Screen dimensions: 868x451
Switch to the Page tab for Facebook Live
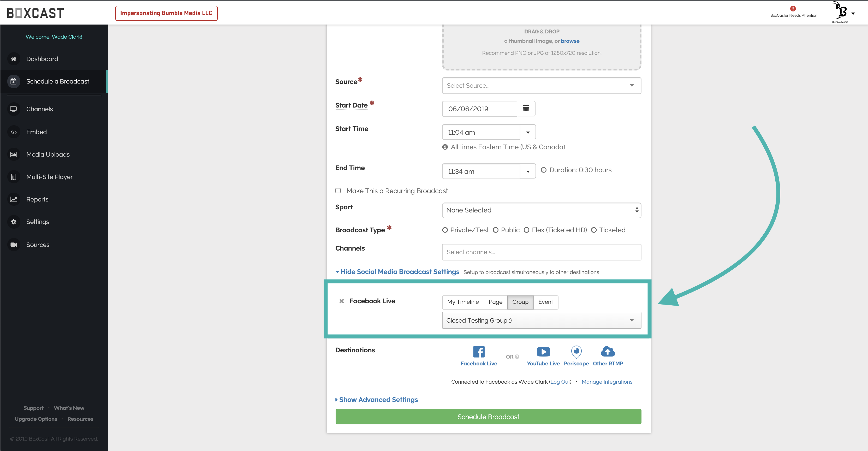point(495,302)
